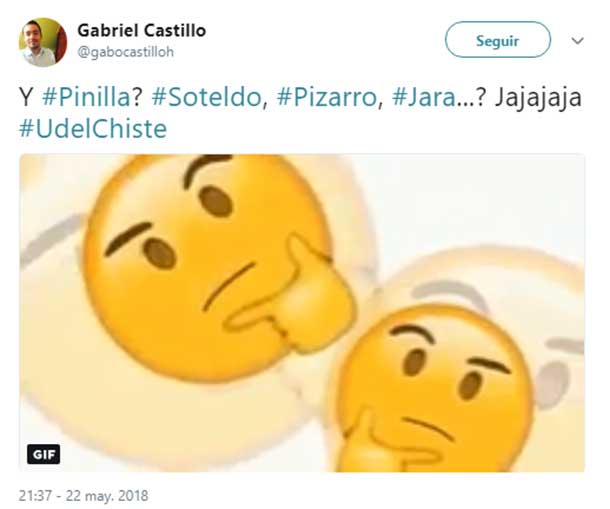Viewport: 610px width, 509px height.
Task: Open the #UdelChiste hashtag
Action: (93, 128)
